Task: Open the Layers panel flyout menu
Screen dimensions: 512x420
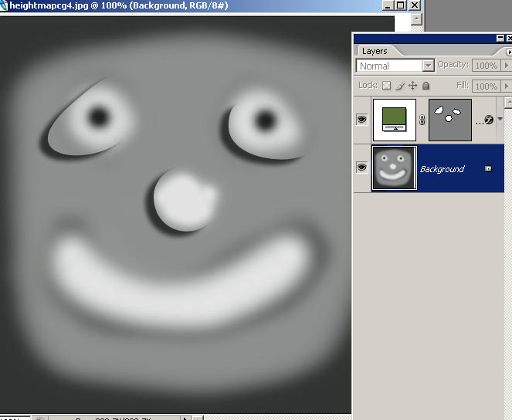Action: [x=508, y=52]
